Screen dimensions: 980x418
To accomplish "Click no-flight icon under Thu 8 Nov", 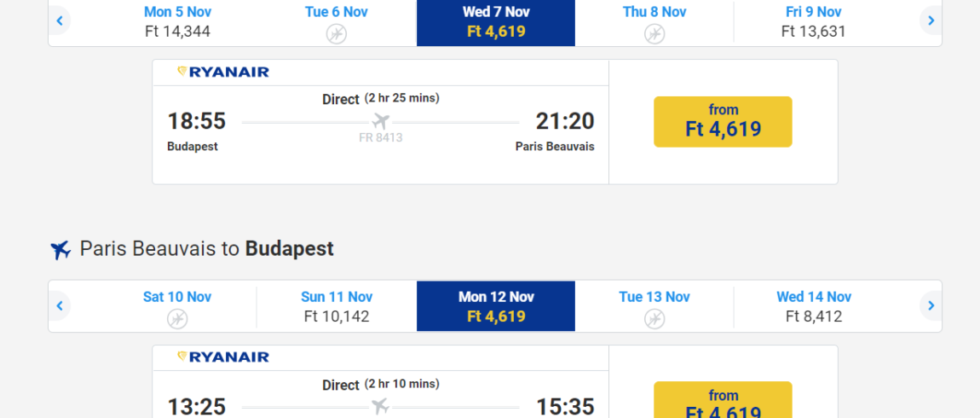I will (654, 34).
